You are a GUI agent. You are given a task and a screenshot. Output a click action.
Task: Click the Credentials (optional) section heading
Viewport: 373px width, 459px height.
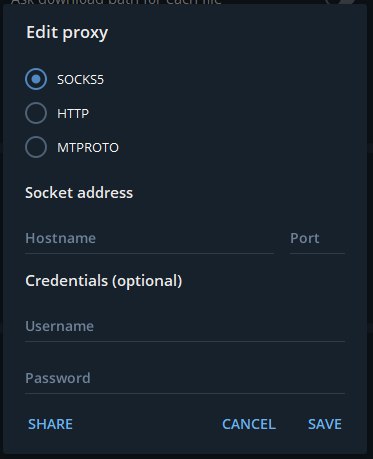coord(104,281)
